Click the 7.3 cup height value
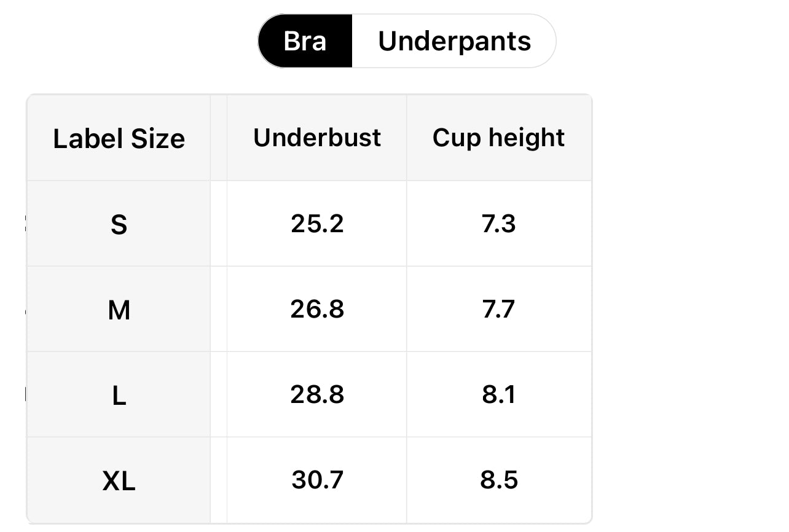Screen dimensions: 789x532 (x=498, y=224)
